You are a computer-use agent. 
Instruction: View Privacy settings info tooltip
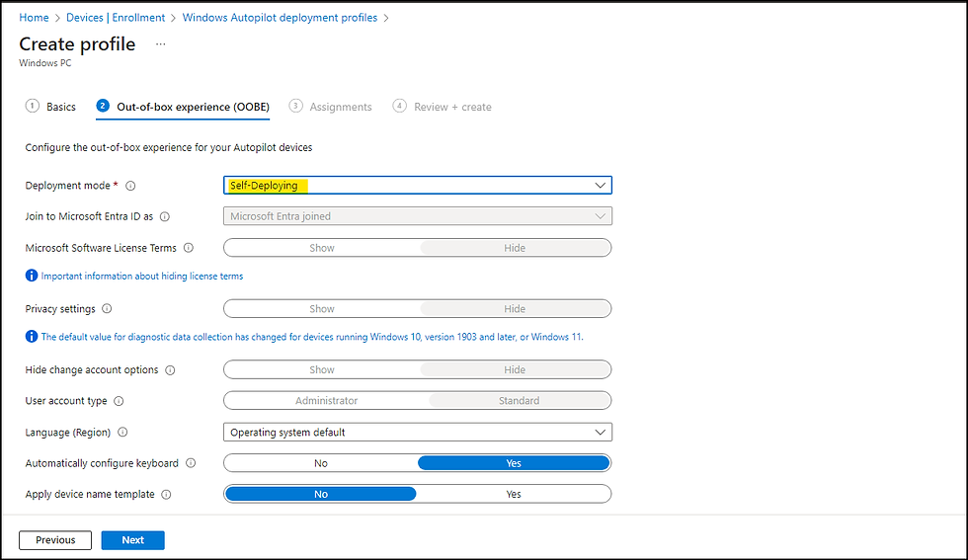tap(107, 309)
